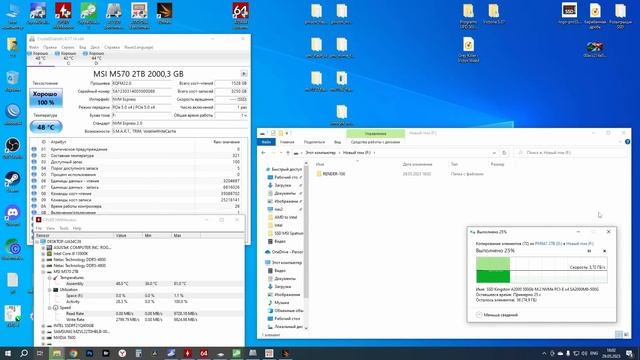The image size is (640, 360).
Task: Pause the file copy operation
Action: [x=589, y=251]
